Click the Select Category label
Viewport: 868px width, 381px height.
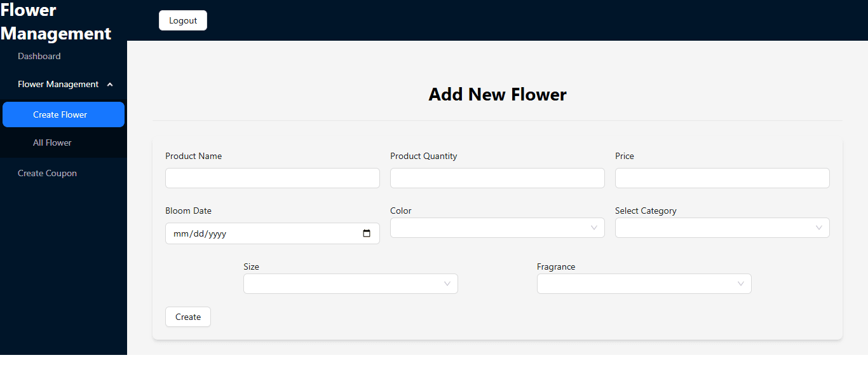[x=646, y=211]
